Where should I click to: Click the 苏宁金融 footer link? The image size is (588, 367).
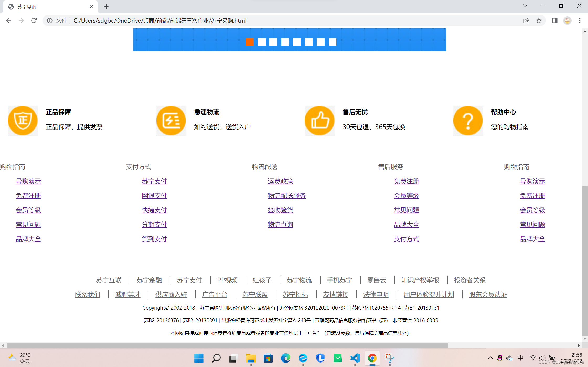click(149, 280)
